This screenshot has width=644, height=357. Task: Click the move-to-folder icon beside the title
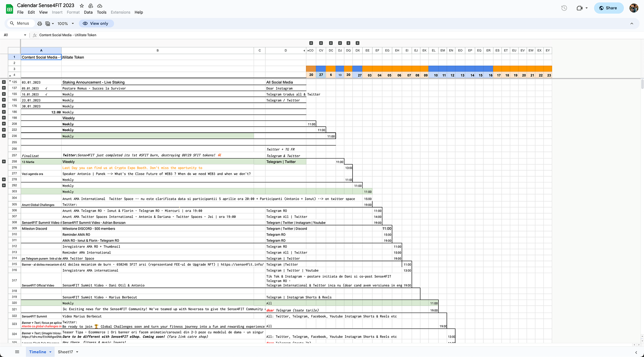91,6
